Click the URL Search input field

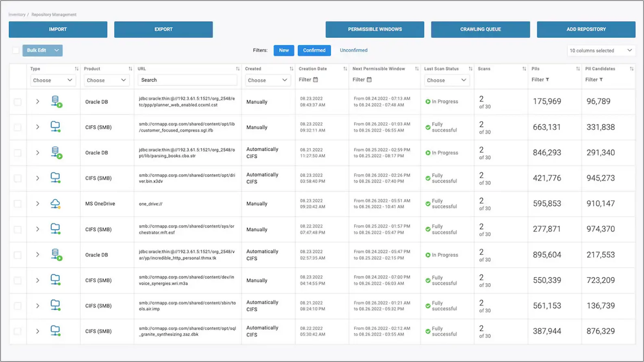[187, 80]
